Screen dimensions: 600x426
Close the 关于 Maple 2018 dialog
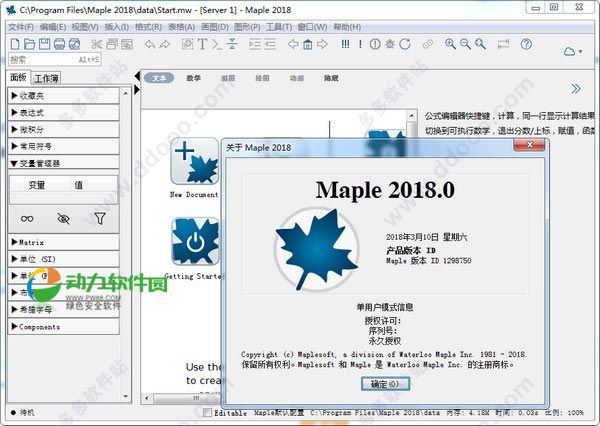tap(529, 145)
